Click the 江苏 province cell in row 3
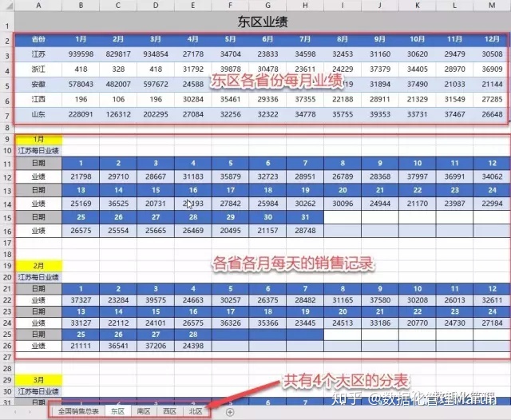This screenshot has height=420, width=511. click(x=38, y=54)
